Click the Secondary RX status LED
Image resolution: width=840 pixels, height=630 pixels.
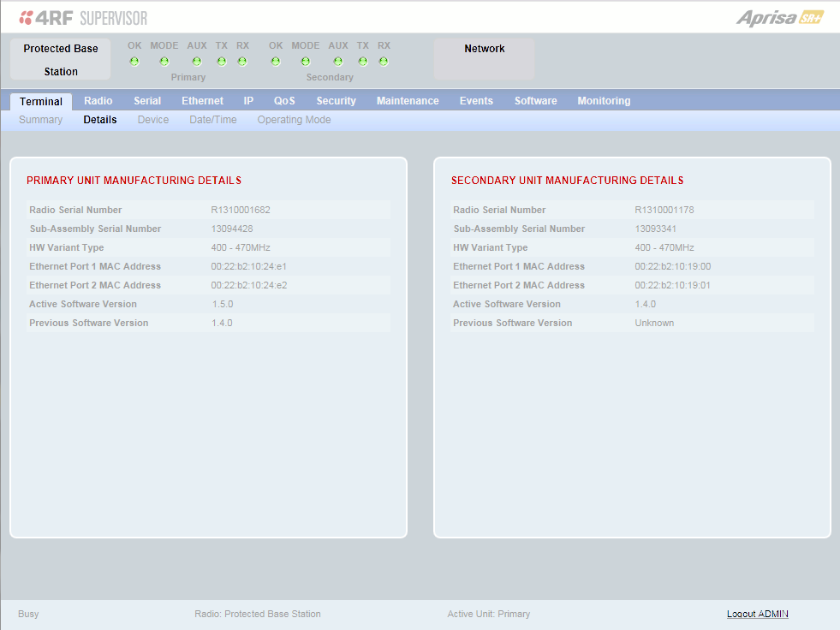pos(384,62)
